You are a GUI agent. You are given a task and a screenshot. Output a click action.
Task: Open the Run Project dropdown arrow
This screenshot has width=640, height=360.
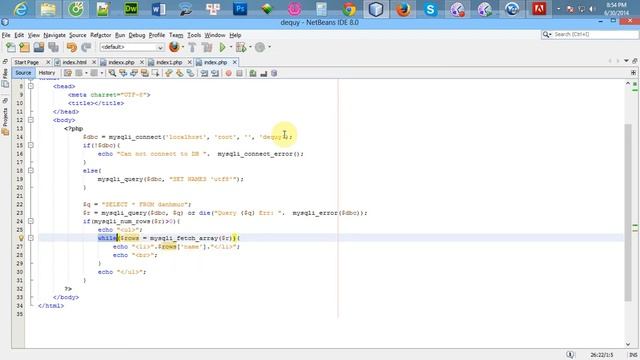point(231,47)
